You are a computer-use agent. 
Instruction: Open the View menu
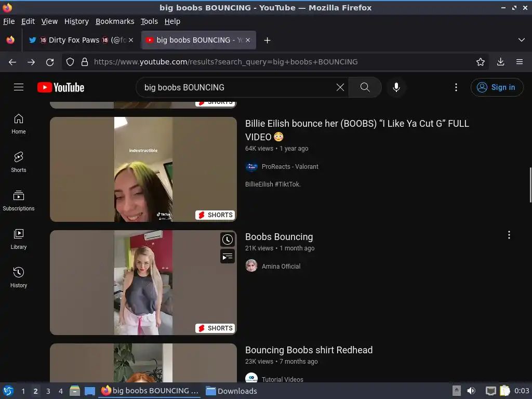49,21
